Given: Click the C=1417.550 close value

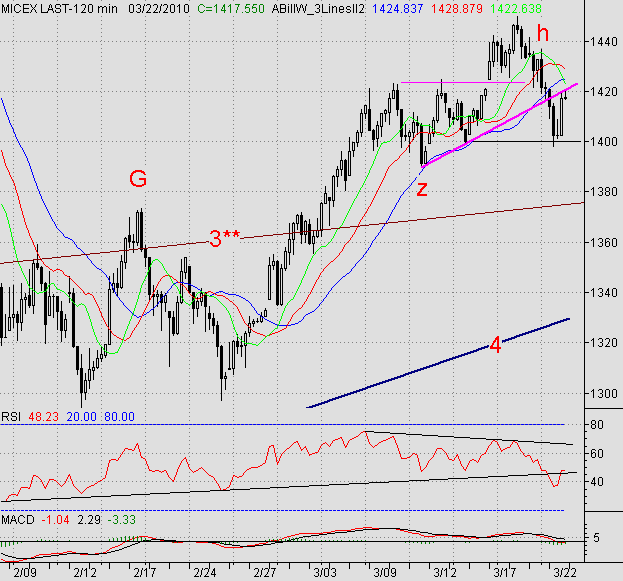Looking at the screenshot, I should [x=231, y=8].
